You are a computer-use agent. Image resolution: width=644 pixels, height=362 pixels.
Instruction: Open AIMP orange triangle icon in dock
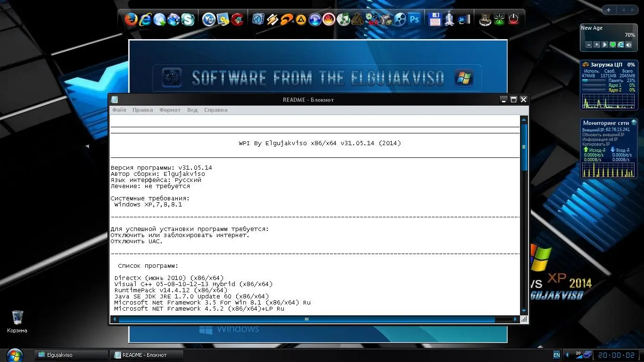pos(301,19)
